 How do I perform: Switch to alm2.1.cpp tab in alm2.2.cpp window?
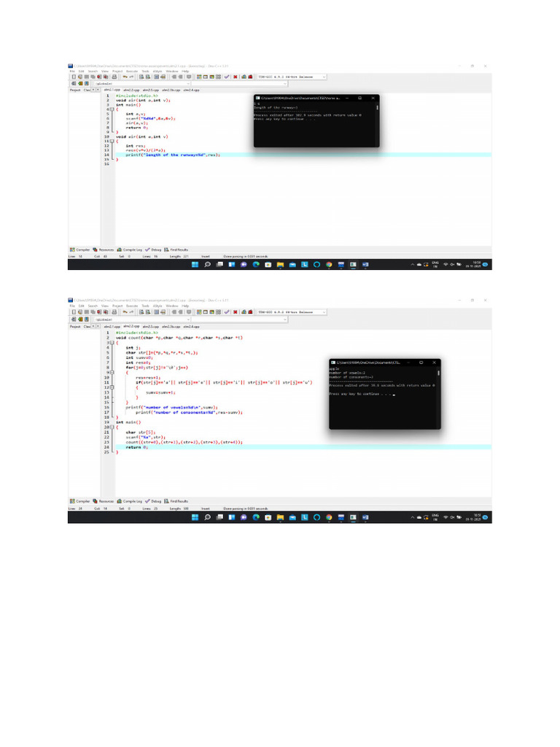point(112,326)
